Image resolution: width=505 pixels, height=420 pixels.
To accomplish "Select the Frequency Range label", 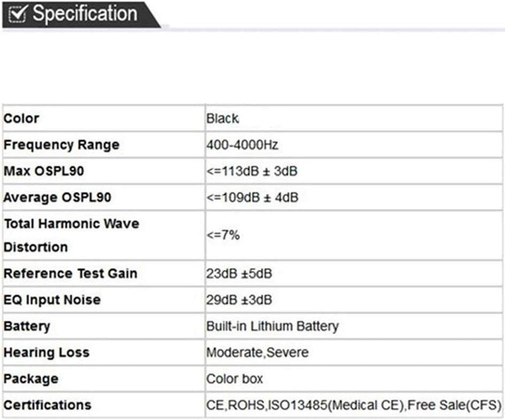I will (x=61, y=145).
